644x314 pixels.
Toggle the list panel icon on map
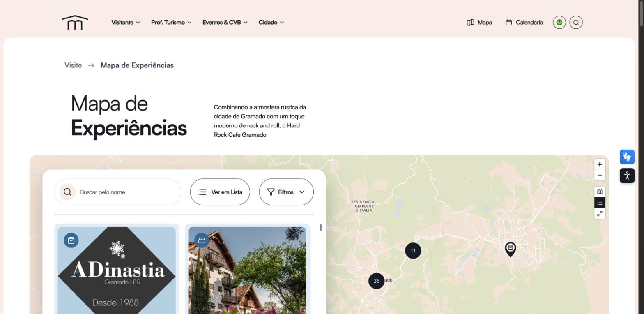[600, 203]
